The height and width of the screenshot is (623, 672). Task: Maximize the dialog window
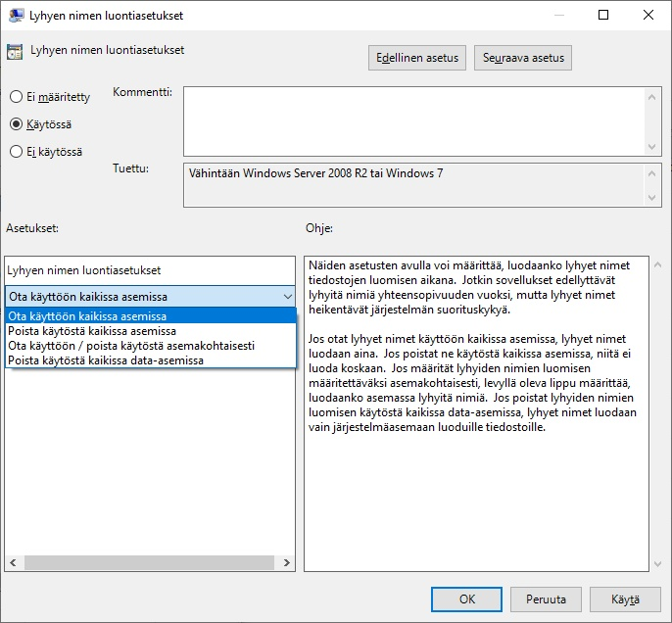[603, 15]
